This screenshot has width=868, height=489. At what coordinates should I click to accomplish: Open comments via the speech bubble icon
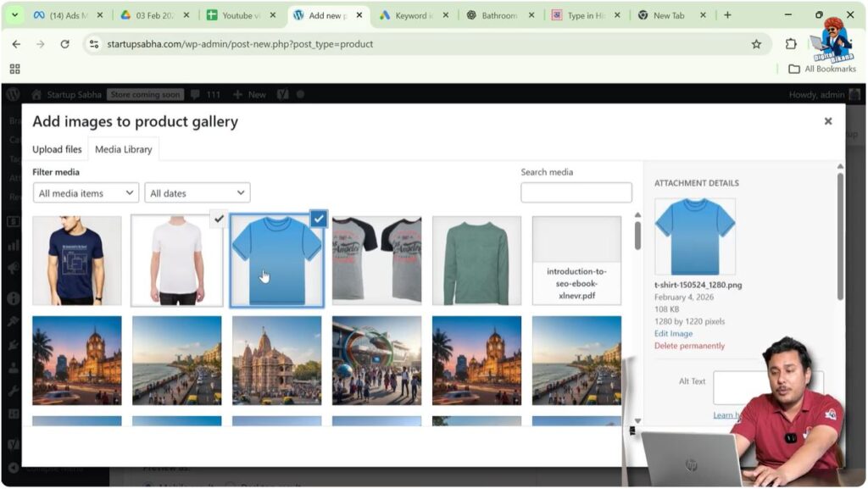click(x=197, y=94)
